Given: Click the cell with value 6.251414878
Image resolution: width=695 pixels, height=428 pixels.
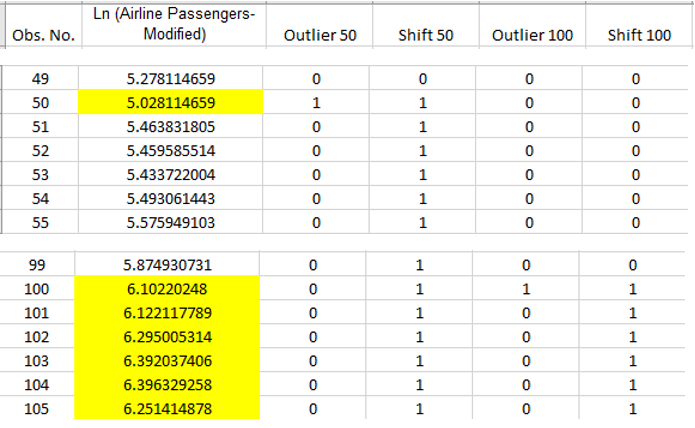Looking at the screenshot, I should [x=167, y=408].
